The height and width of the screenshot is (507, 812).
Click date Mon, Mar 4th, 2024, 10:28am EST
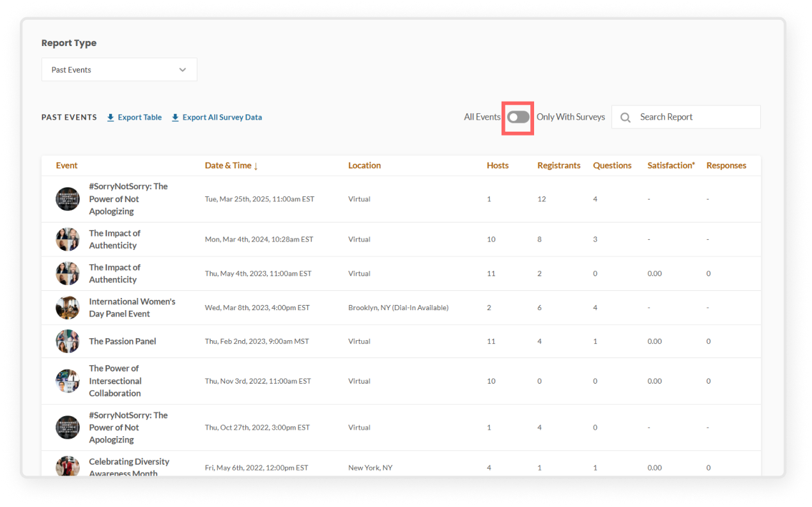pyautogui.click(x=259, y=240)
